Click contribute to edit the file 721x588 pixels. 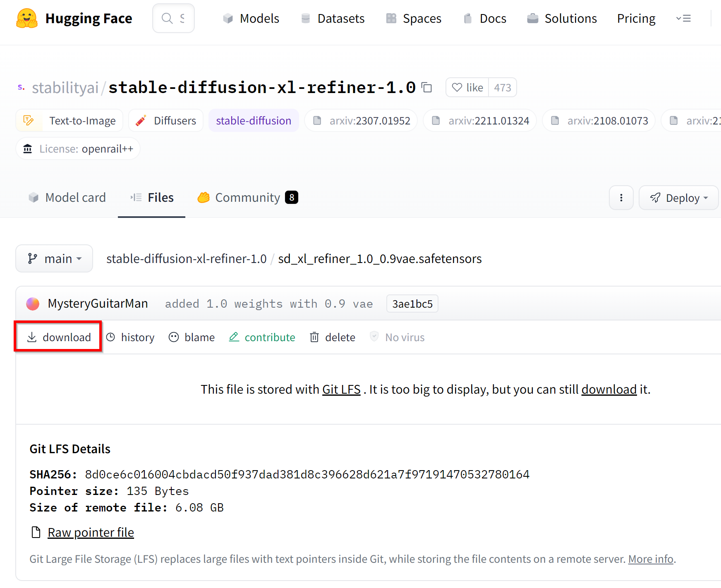(262, 337)
